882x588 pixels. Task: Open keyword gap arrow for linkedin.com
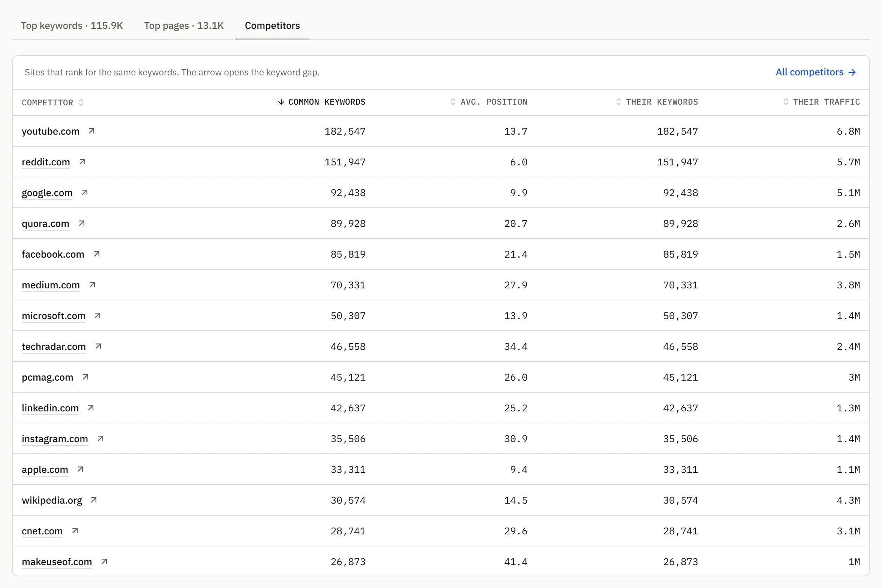91,408
